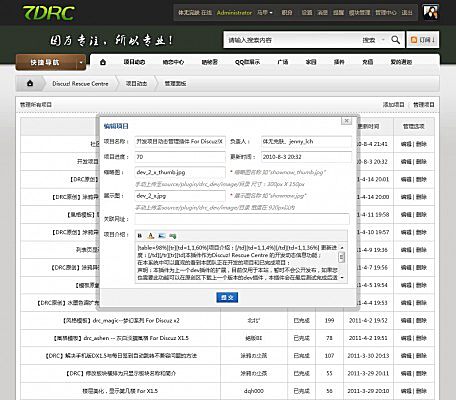Click 退出 to log out
Screen dimensions: 456x400
407,13
